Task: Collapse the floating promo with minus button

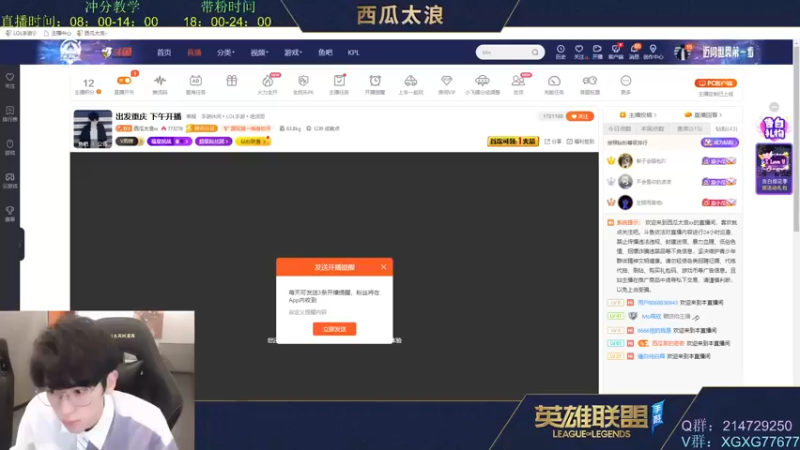Action: point(774,107)
